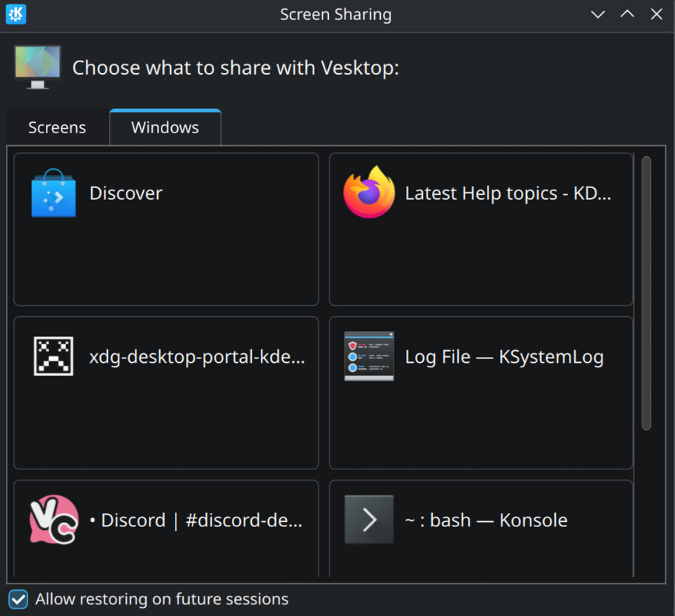Minimize the dialog using the down chevron
Viewport: 675px width, 616px height.
tap(598, 15)
